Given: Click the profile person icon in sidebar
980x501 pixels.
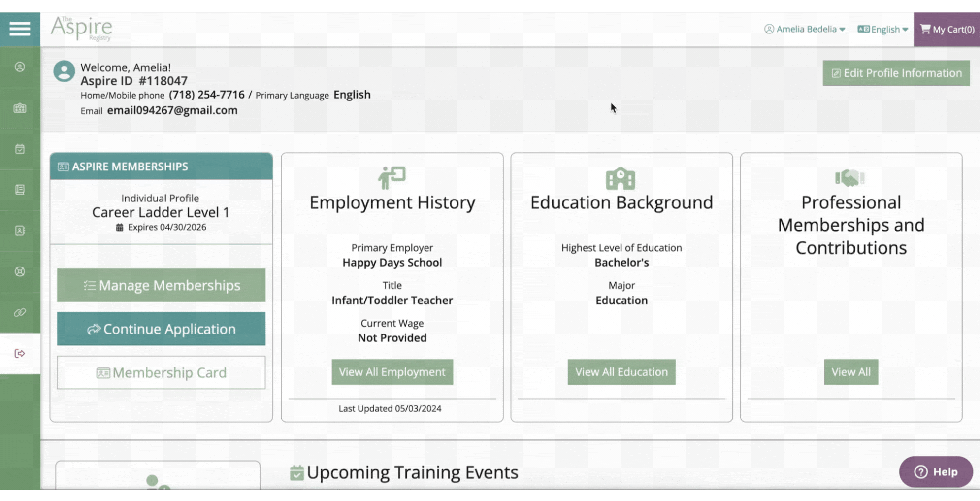Looking at the screenshot, I should tap(20, 67).
